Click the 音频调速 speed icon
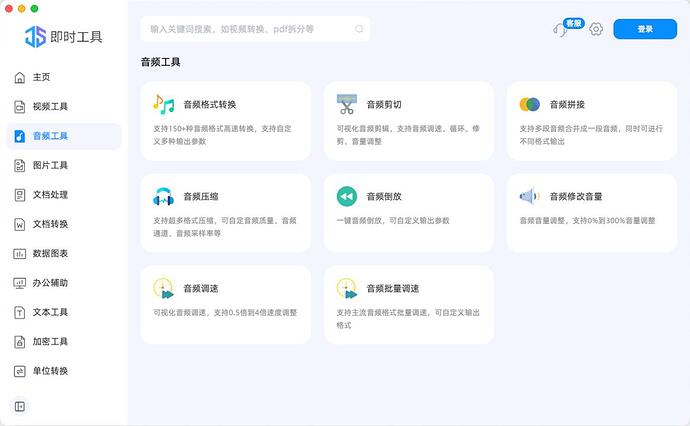This screenshot has height=426, width=690. (x=163, y=288)
